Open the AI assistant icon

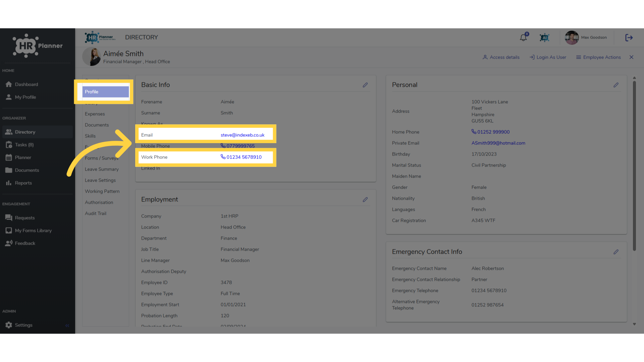[x=544, y=38]
